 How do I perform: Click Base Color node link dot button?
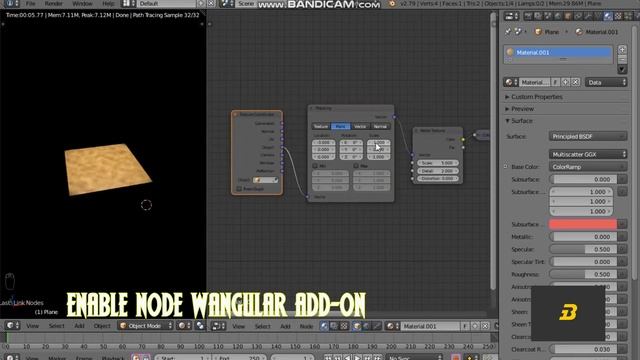coord(506,167)
